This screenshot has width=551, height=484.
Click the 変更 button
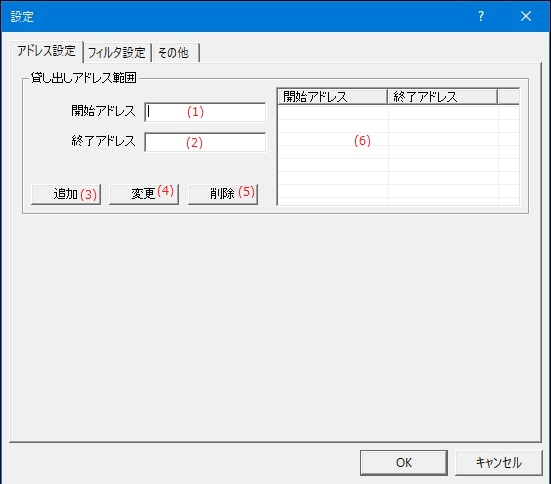pos(144,194)
